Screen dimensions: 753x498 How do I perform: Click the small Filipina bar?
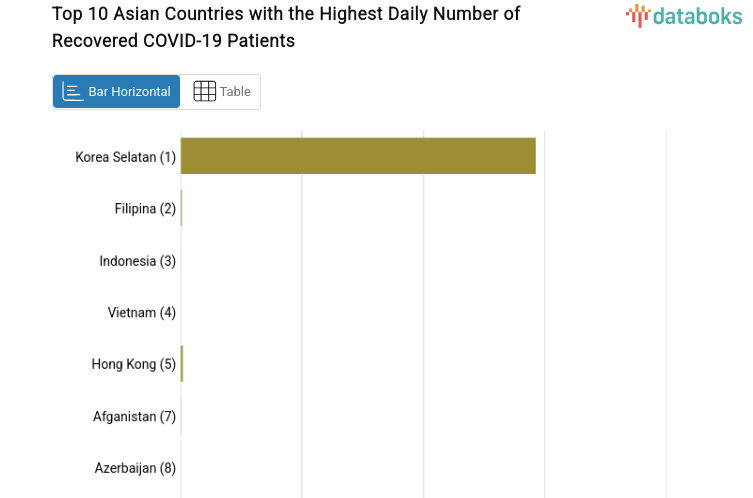point(181,208)
